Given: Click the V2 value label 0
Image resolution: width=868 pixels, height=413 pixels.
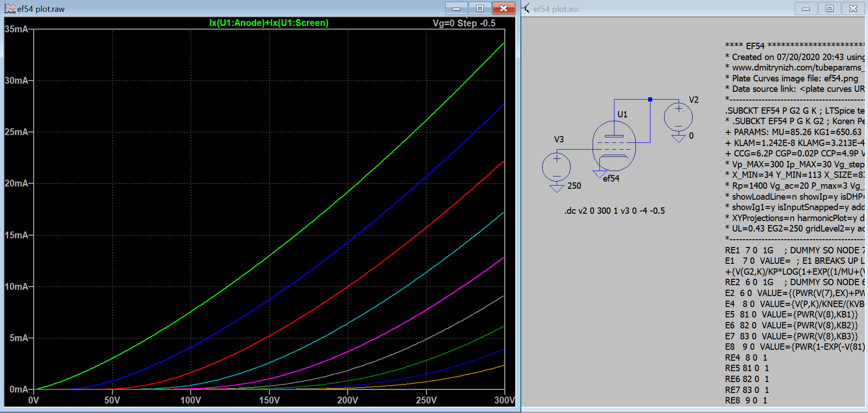Looking at the screenshot, I should 691,136.
